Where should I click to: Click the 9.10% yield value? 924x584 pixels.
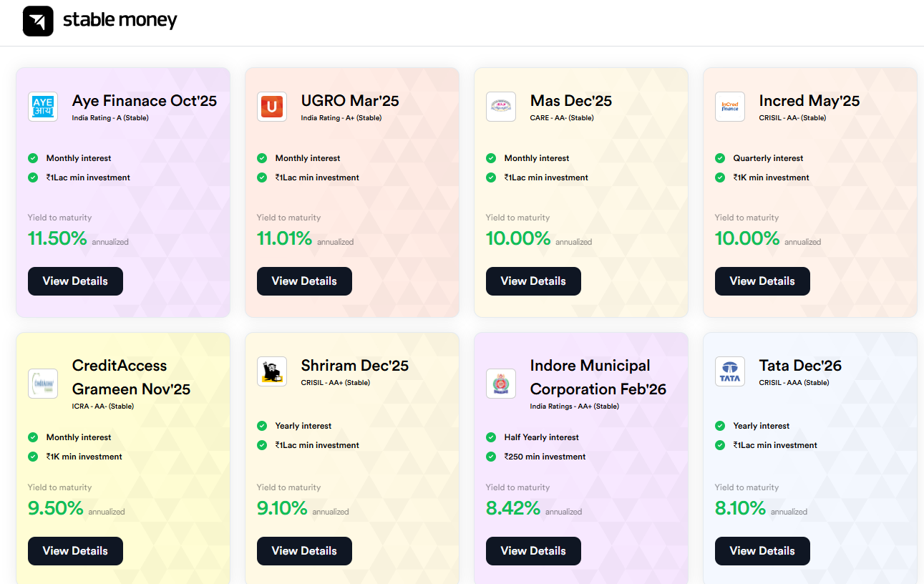(x=282, y=508)
